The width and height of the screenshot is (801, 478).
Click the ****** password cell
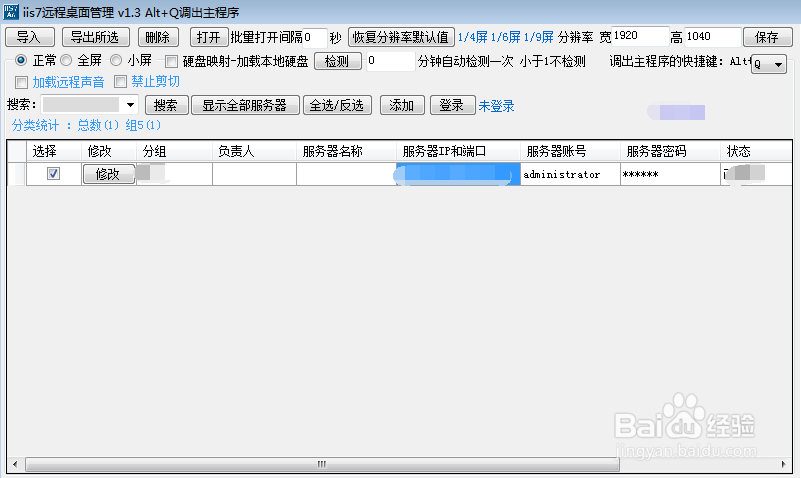point(670,174)
